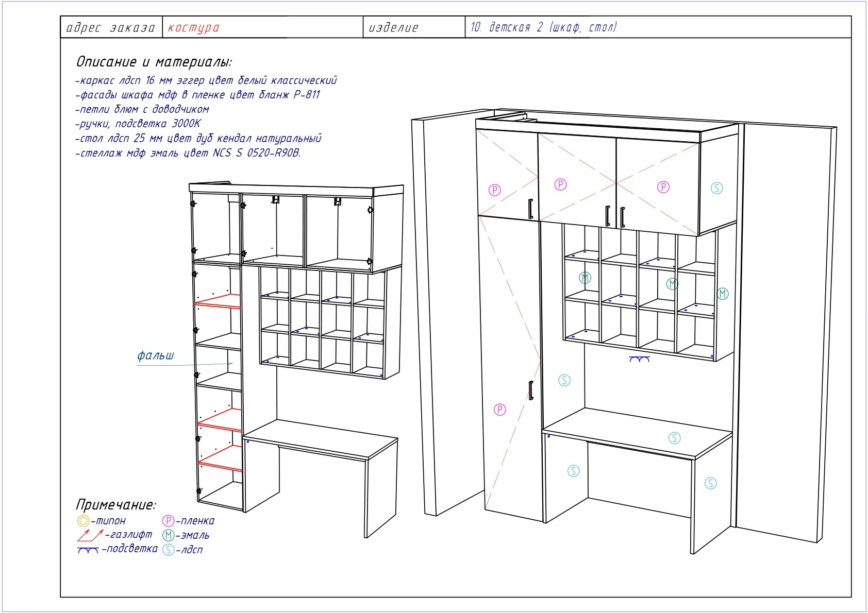Click the 'Примечание' heading

coord(115,504)
